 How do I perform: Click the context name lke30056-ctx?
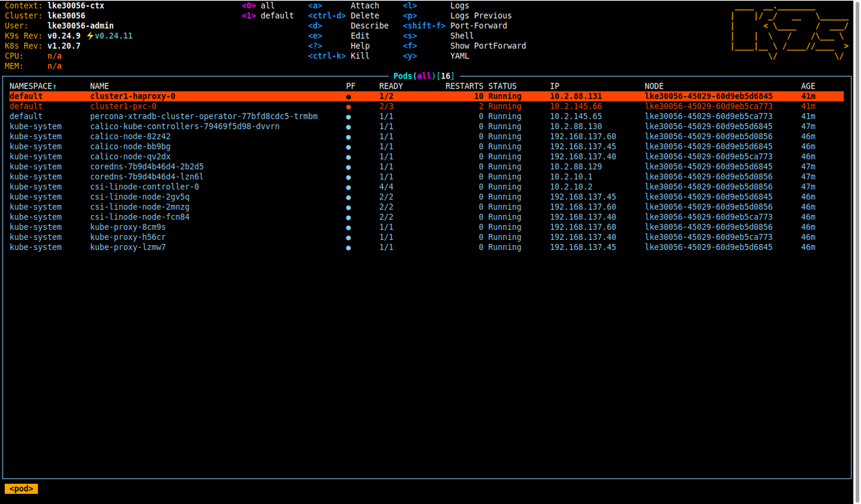(x=76, y=5)
